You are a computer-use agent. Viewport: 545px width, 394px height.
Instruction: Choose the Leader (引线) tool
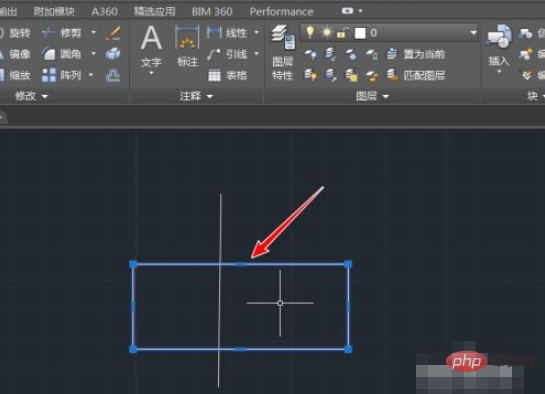tap(227, 54)
